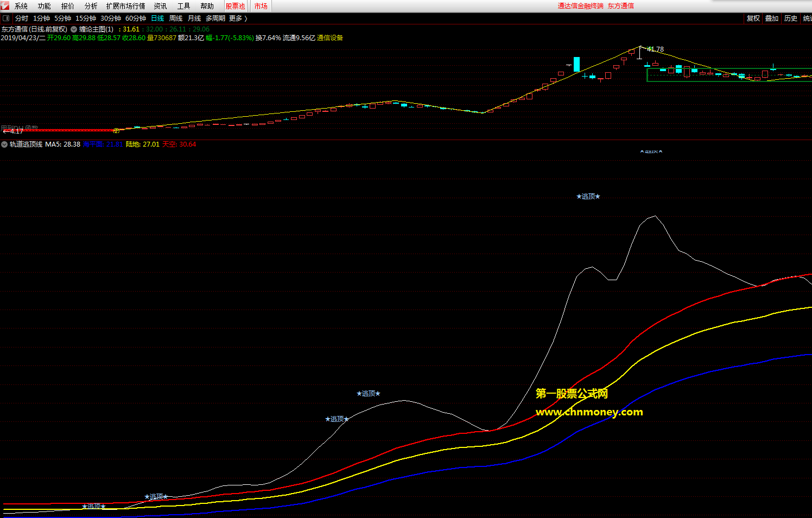Select the 30分钟 period
812x518 pixels.
(x=111, y=18)
